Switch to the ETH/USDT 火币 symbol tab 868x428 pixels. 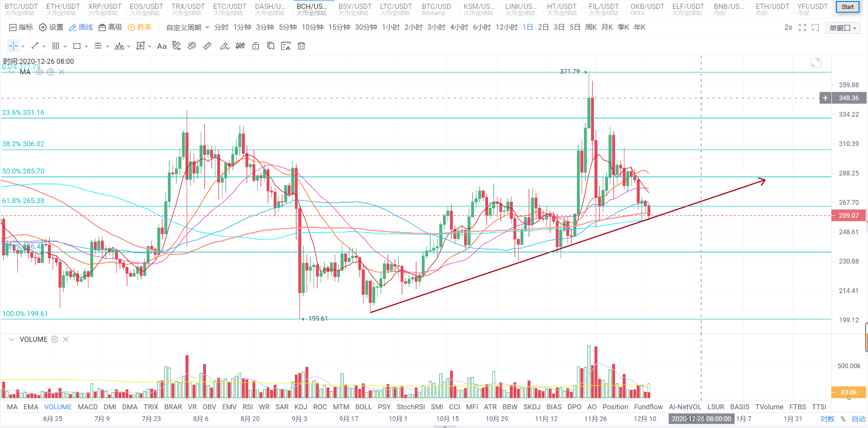pyautogui.click(x=63, y=9)
